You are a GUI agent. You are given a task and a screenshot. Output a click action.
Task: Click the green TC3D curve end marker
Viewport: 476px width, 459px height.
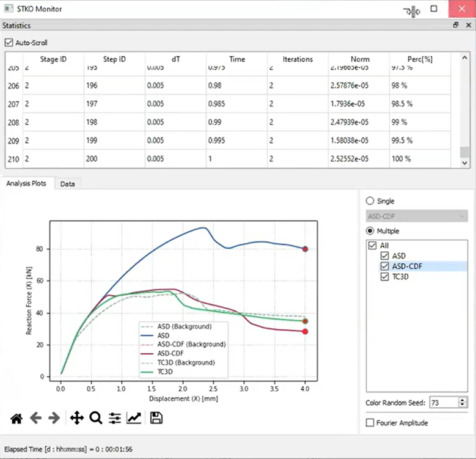coord(305,321)
